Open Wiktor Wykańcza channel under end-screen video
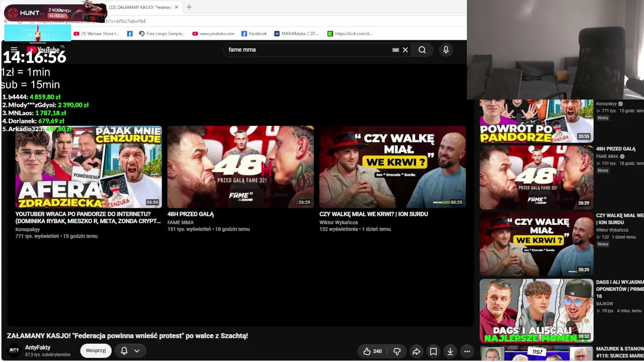The image size is (644, 362). click(x=339, y=222)
